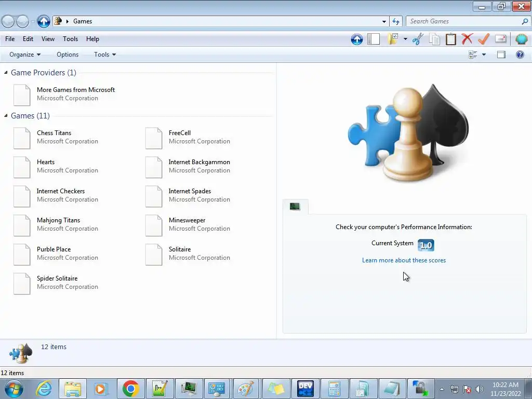This screenshot has height=399, width=532.
Task: Click the volume speaker tray icon
Action: [x=480, y=389]
